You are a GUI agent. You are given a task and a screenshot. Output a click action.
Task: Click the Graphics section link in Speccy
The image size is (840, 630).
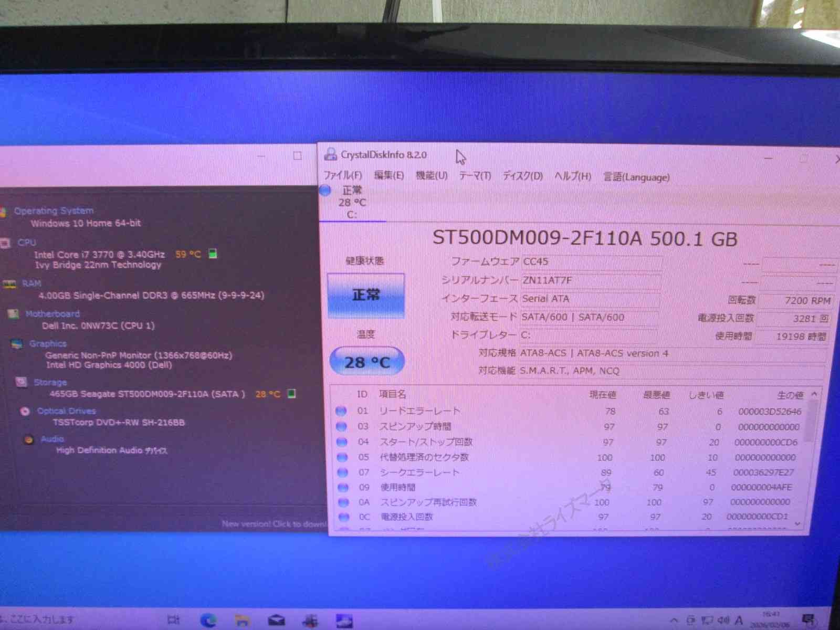coord(48,344)
